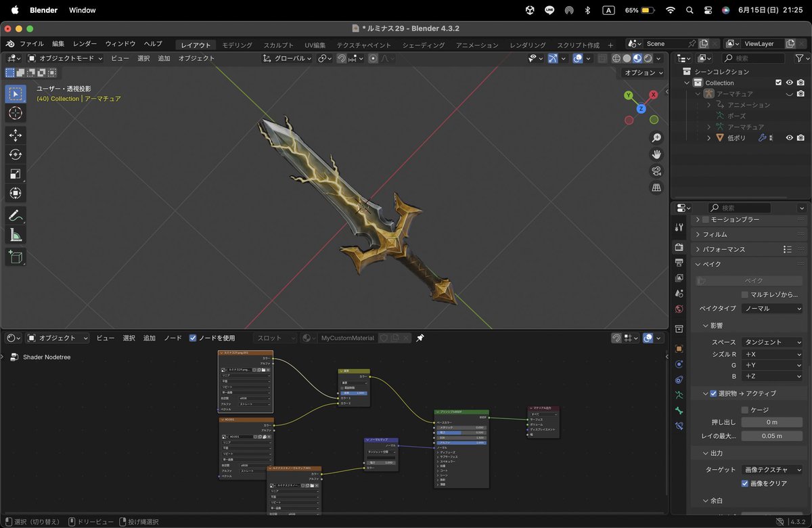This screenshot has height=528, width=812.
Task: Toggle camera view icon in viewport
Action: (656, 171)
